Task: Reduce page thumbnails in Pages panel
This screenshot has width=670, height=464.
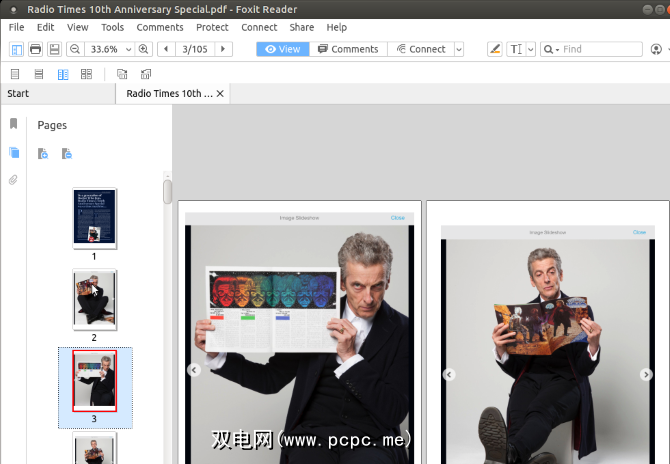Action: click(67, 154)
